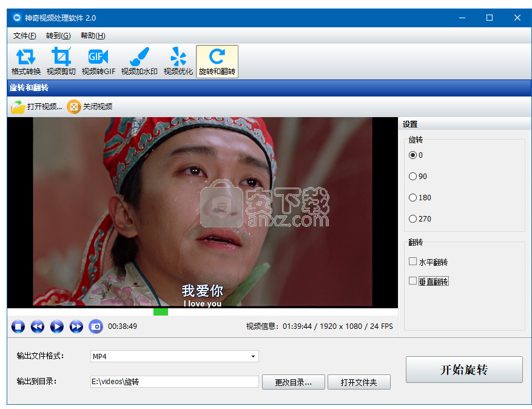Click the 关闭视频 close video button

tap(90, 107)
